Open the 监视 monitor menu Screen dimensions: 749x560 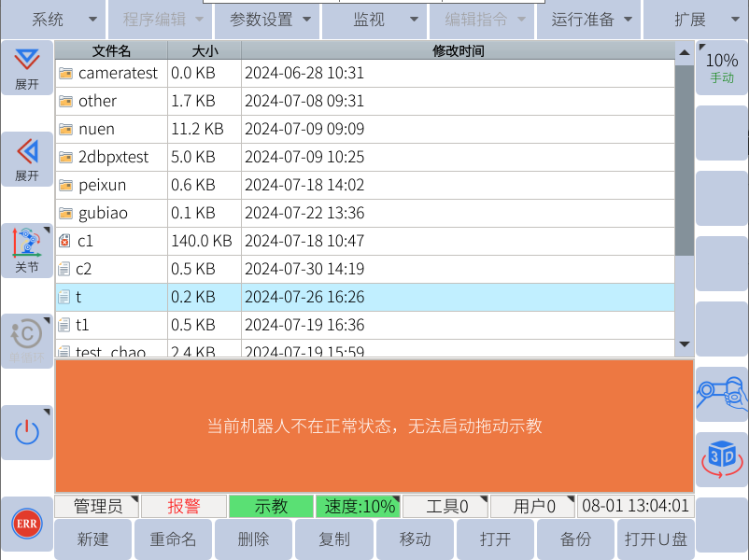374,20
